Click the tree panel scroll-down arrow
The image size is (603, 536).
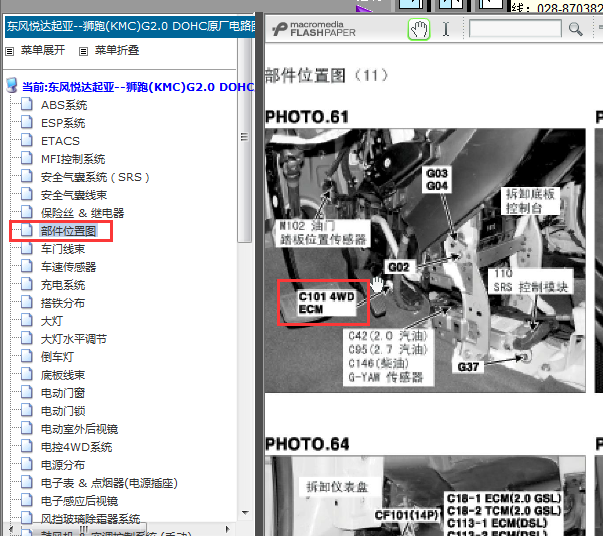coord(245,513)
